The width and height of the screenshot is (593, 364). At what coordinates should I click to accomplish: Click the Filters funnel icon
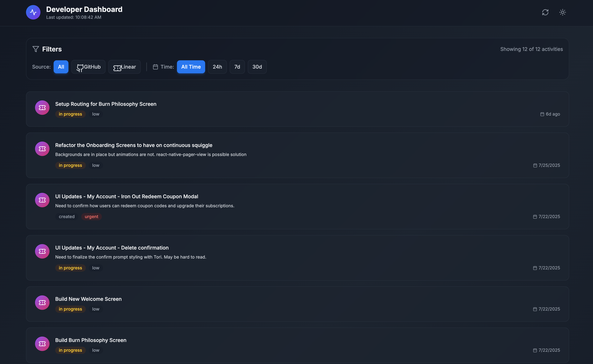(x=36, y=49)
